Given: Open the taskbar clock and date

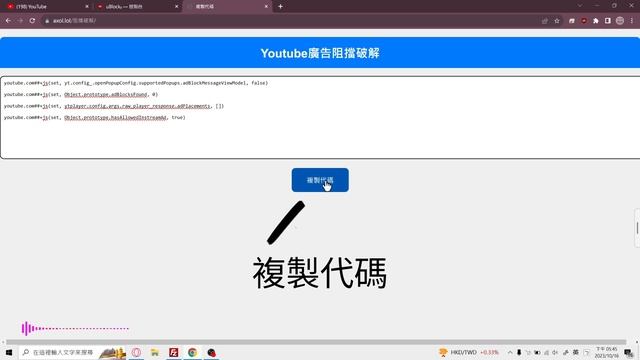Looking at the screenshot, I should tap(607, 353).
